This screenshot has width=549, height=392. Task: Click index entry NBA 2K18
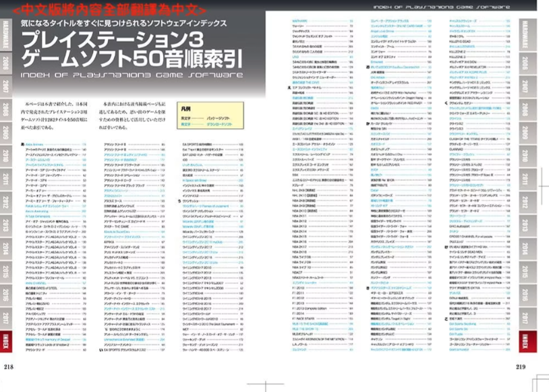point(299,252)
